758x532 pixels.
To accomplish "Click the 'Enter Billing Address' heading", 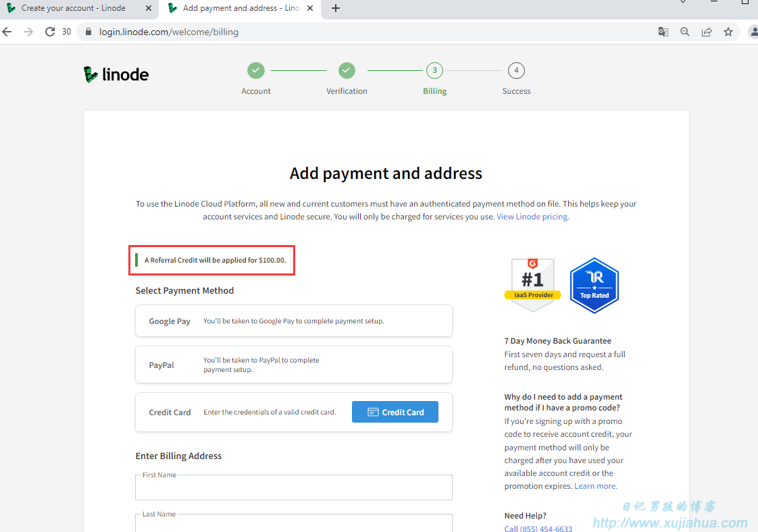I will coord(178,456).
